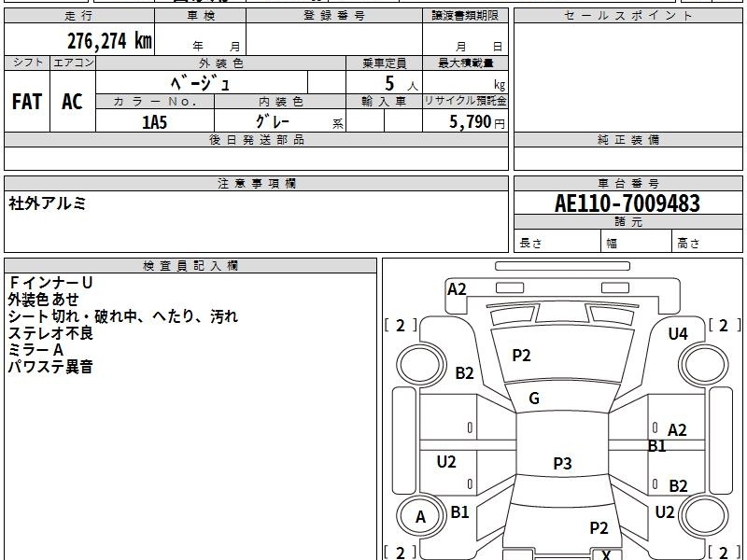The image size is (747, 560).
Task: Select the セールスポイント header
Action: click(x=627, y=16)
